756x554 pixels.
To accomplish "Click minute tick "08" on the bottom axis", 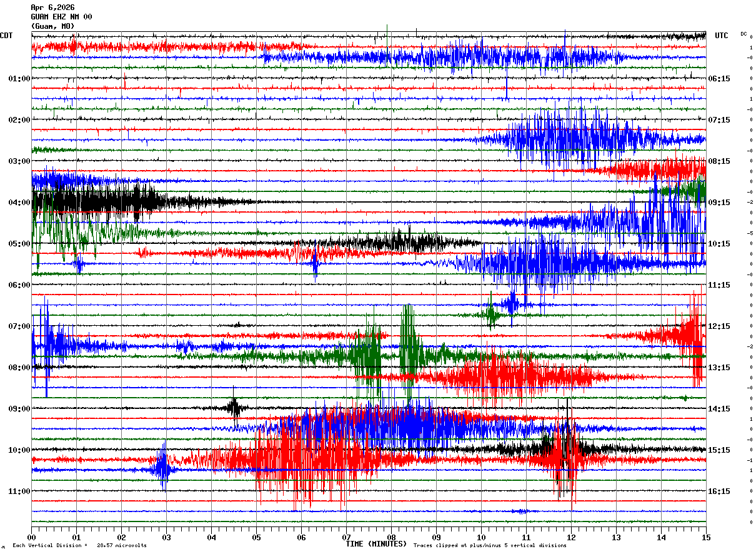I will point(391,537).
